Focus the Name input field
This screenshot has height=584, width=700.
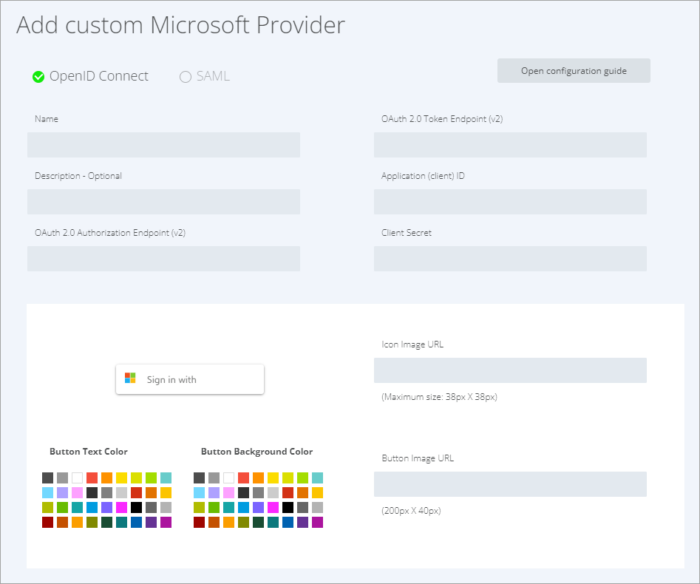click(163, 145)
